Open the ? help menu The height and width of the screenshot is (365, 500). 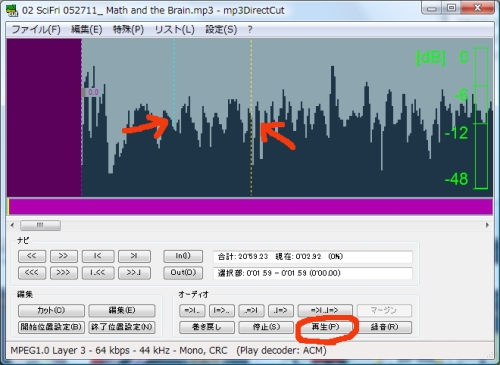click(x=250, y=30)
